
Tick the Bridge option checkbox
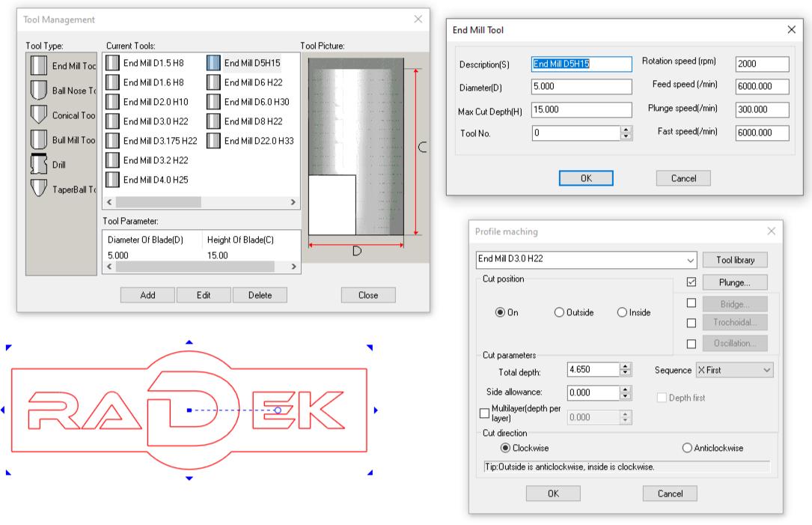click(691, 303)
